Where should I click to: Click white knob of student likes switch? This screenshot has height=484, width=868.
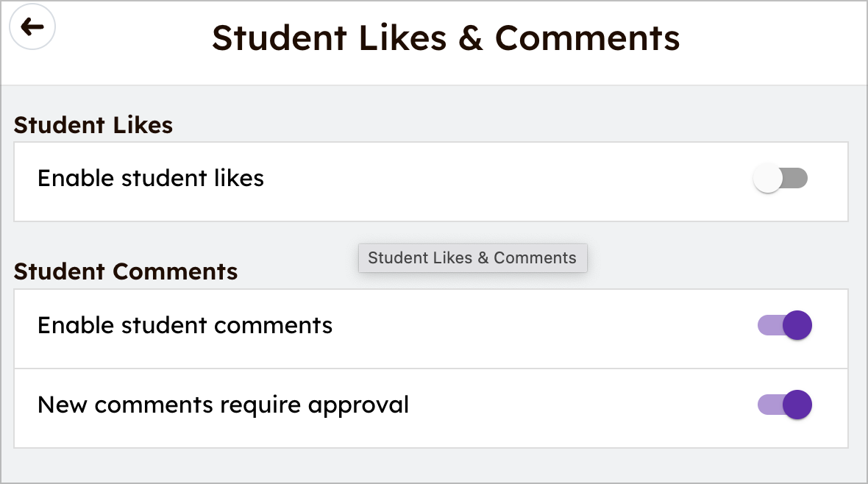tap(768, 179)
